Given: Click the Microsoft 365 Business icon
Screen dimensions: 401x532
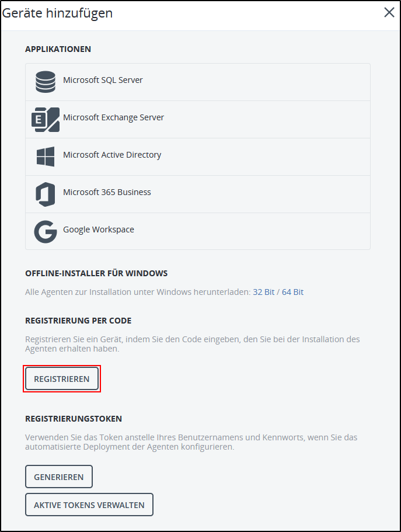Looking at the screenshot, I should [46, 193].
